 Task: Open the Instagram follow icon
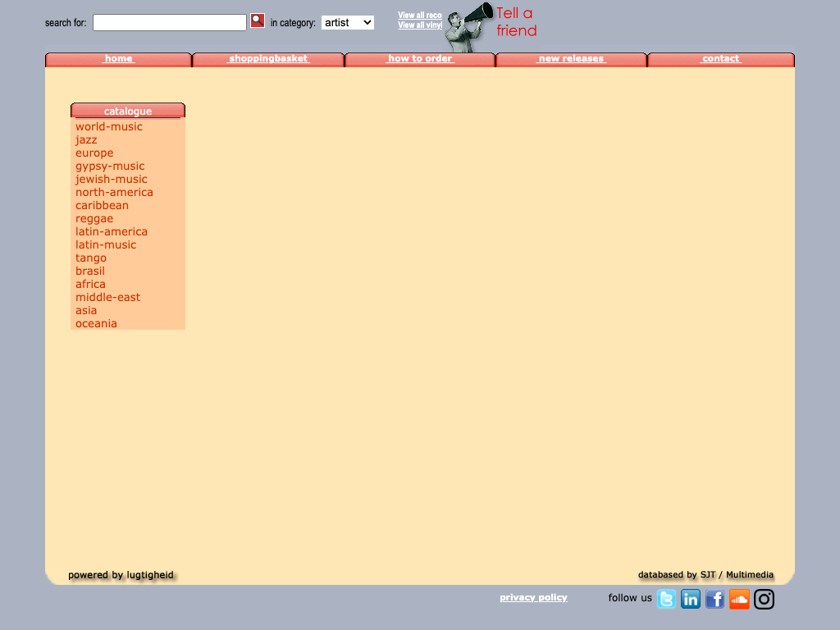tap(764, 600)
